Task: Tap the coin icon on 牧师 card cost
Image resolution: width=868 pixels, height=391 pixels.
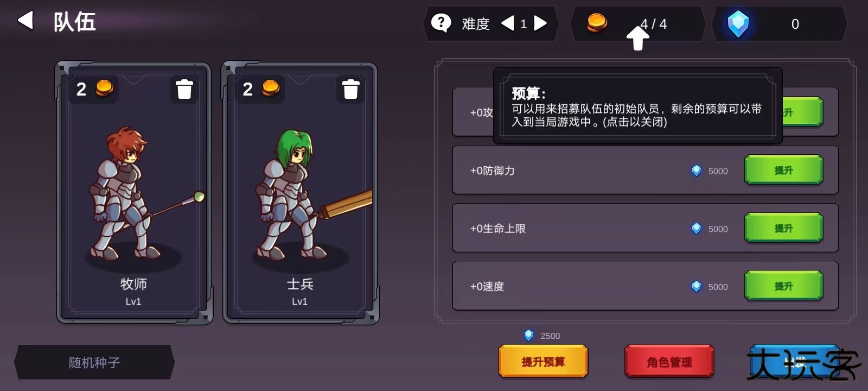Action: (x=104, y=87)
